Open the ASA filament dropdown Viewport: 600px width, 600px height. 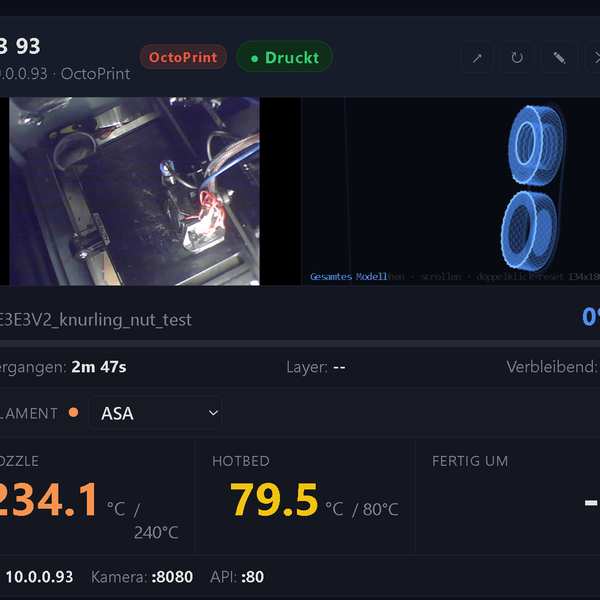(155, 413)
